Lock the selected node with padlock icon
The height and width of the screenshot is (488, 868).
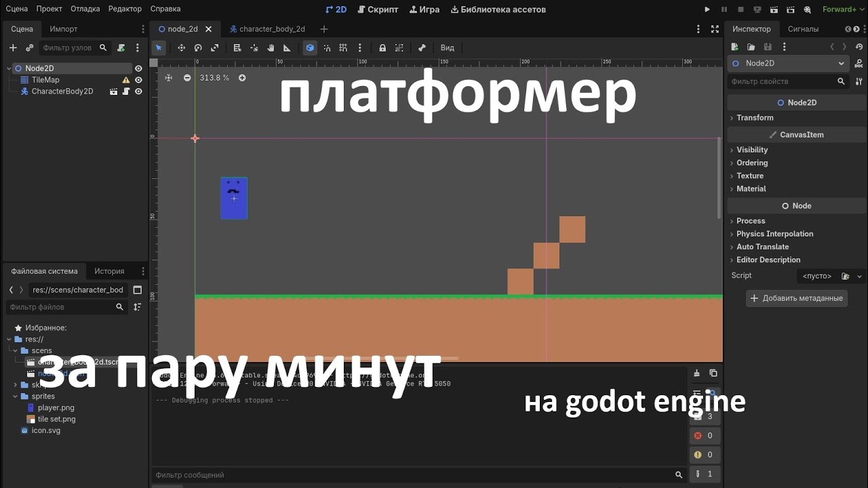click(x=382, y=48)
